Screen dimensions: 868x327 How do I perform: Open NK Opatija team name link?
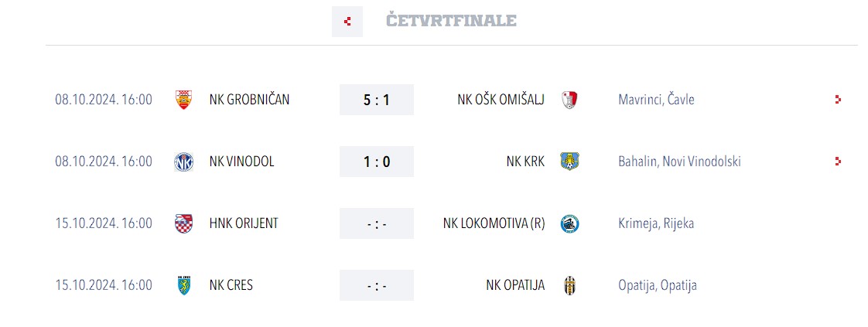tap(515, 285)
